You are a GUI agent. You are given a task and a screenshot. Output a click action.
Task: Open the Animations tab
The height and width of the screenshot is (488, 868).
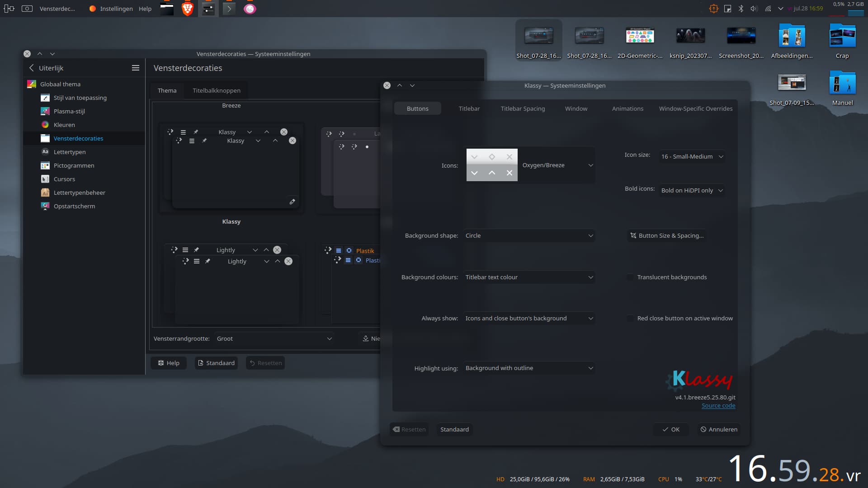pyautogui.click(x=627, y=108)
